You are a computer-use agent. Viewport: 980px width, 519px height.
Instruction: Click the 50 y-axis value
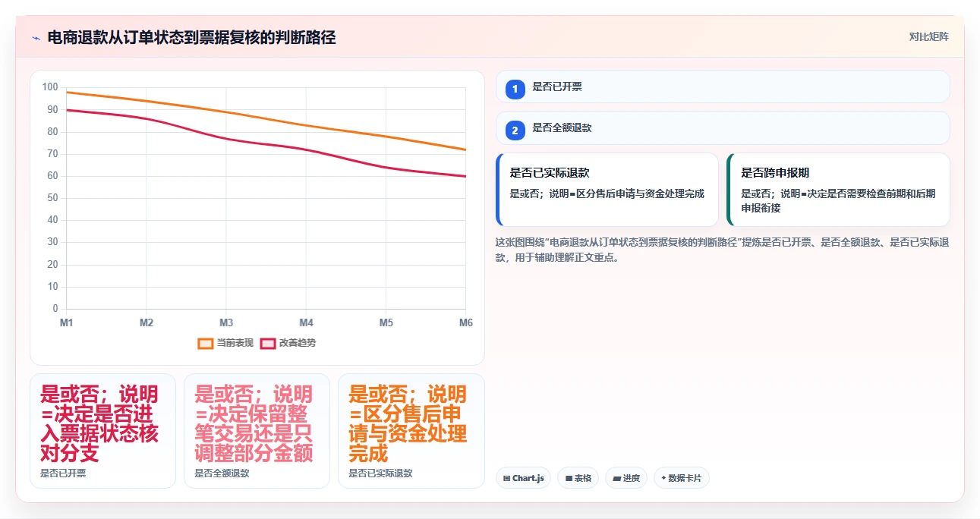[52, 198]
